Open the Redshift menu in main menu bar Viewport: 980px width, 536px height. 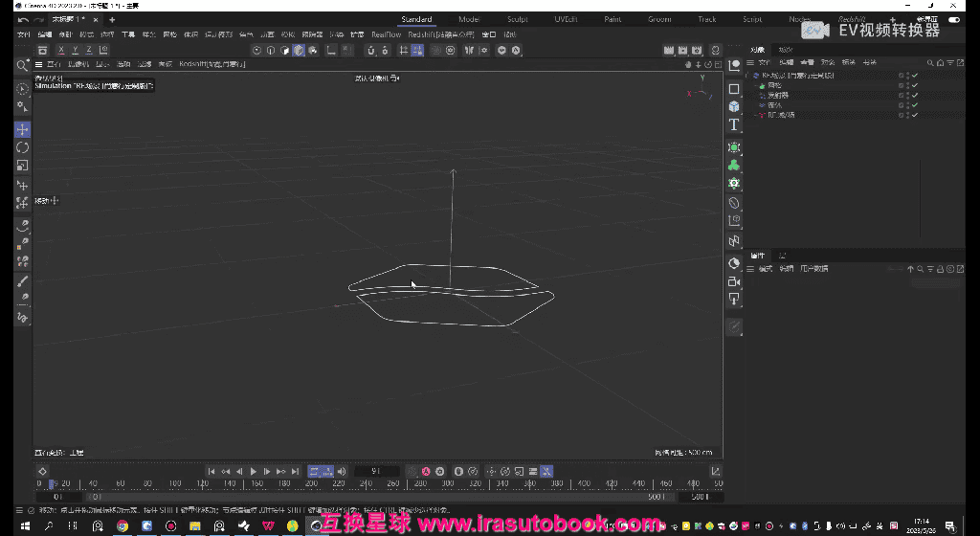[x=440, y=35]
